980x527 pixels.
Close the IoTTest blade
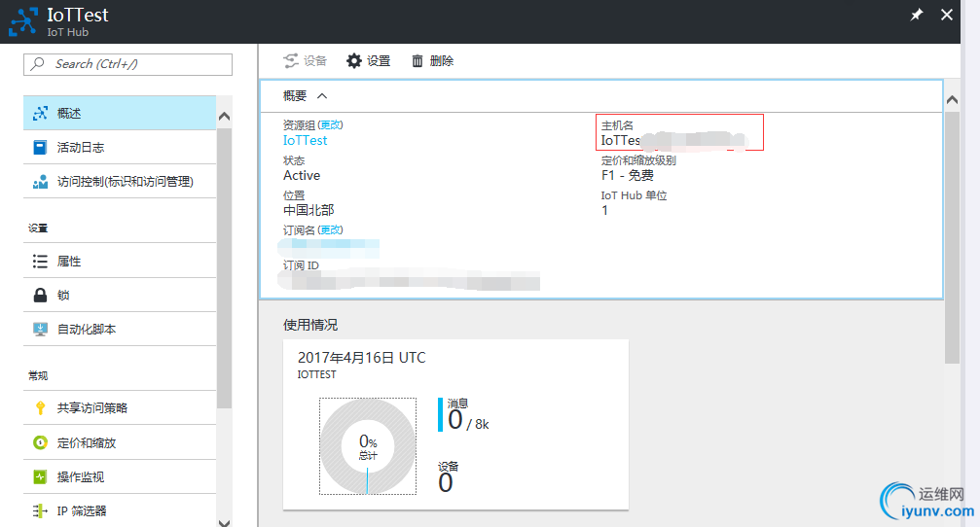pyautogui.click(x=947, y=15)
